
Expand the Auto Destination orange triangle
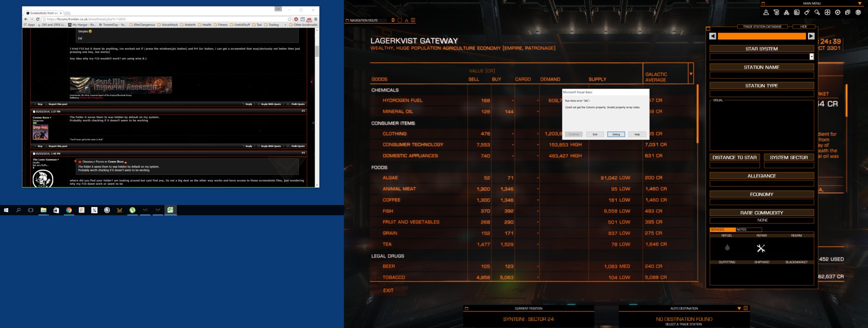(x=739, y=309)
